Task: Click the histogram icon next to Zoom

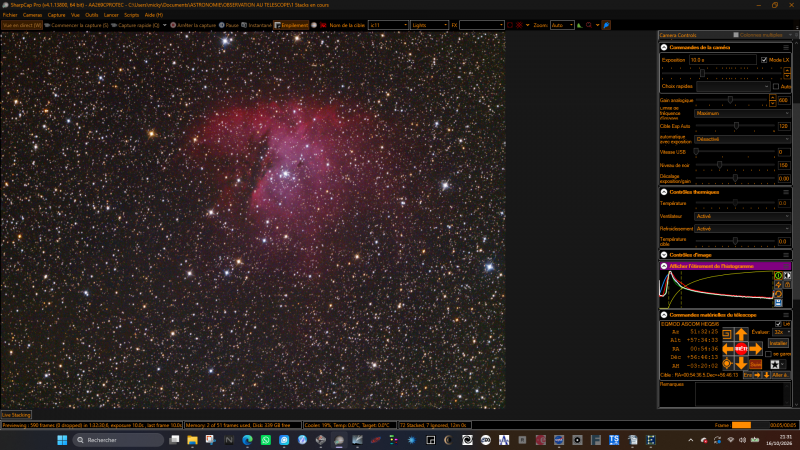Action: click(x=580, y=25)
